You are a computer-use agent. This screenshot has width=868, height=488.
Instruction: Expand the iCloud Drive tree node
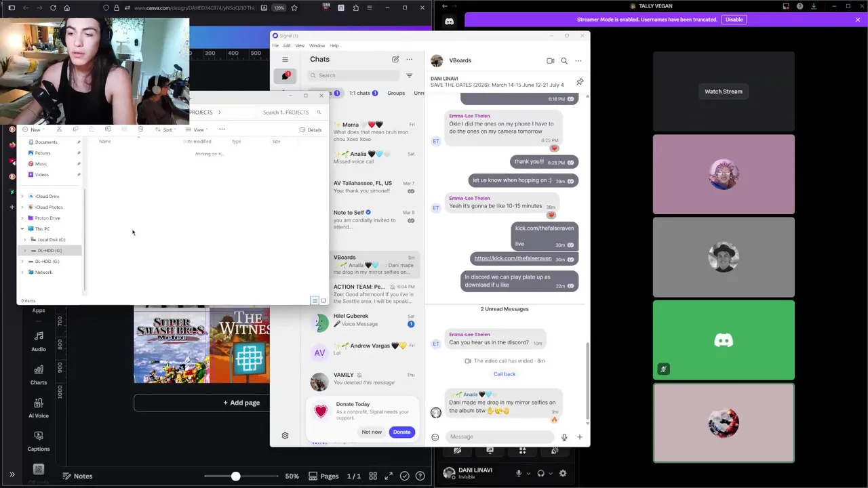pyautogui.click(x=22, y=197)
